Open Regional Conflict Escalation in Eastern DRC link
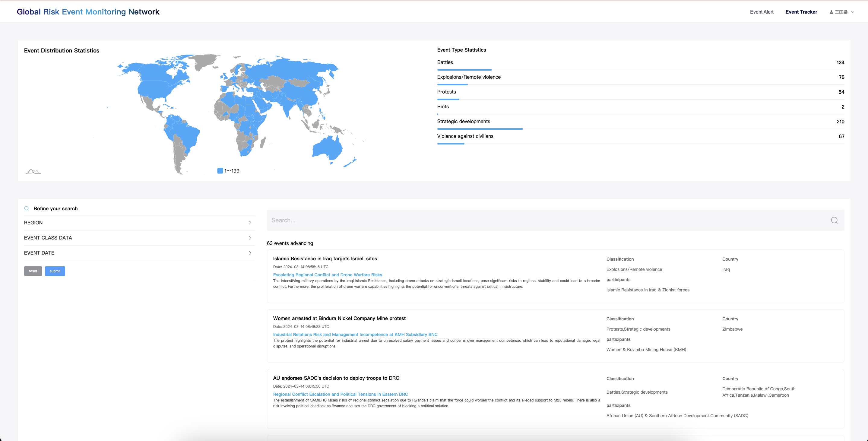The height and width of the screenshot is (441, 868). tap(340, 394)
